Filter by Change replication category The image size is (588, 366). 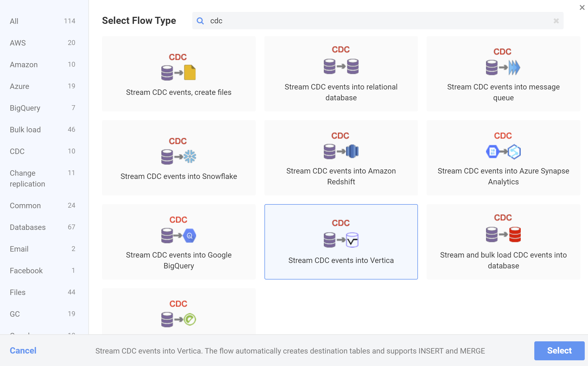[x=27, y=178]
